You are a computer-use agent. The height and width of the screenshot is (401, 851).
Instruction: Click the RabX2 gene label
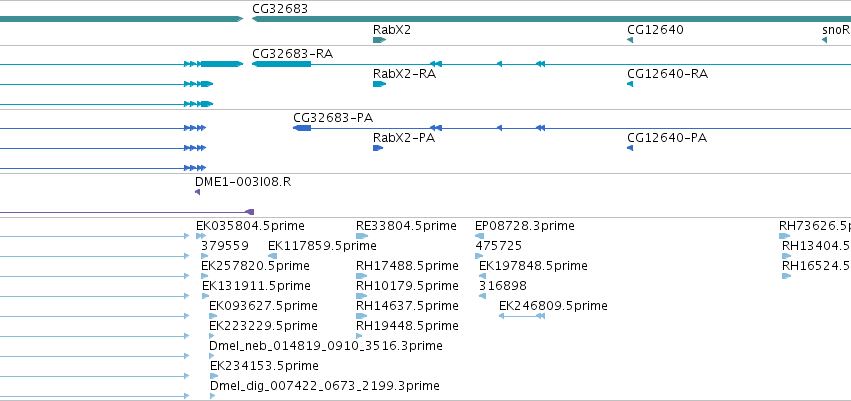pyautogui.click(x=392, y=29)
